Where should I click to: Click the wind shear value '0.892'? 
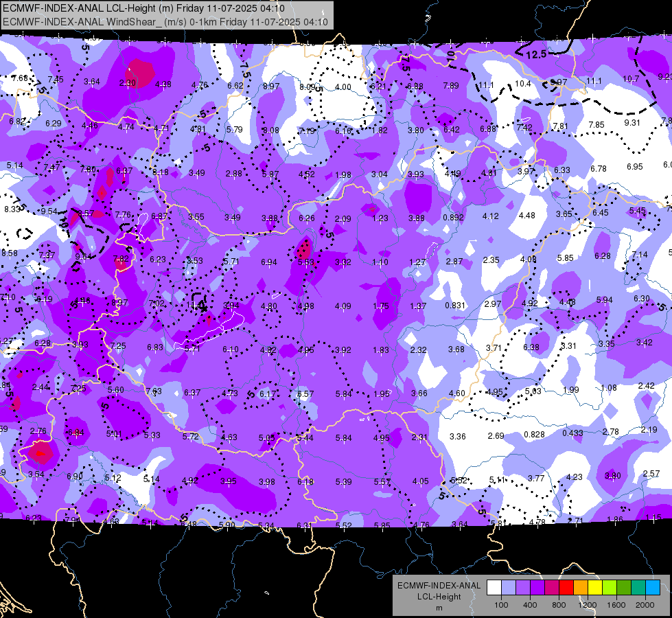coord(454,218)
